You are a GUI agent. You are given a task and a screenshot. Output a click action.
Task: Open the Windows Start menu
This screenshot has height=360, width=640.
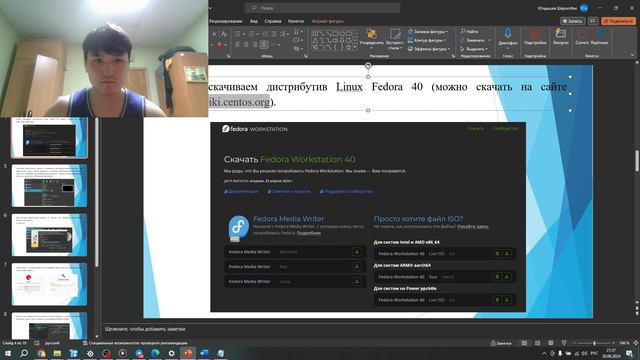tap(8, 353)
